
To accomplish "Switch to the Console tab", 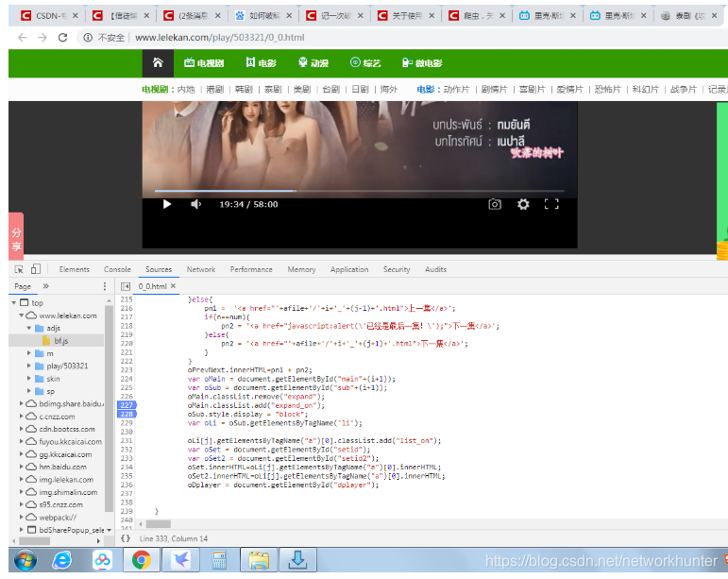I will tap(117, 269).
